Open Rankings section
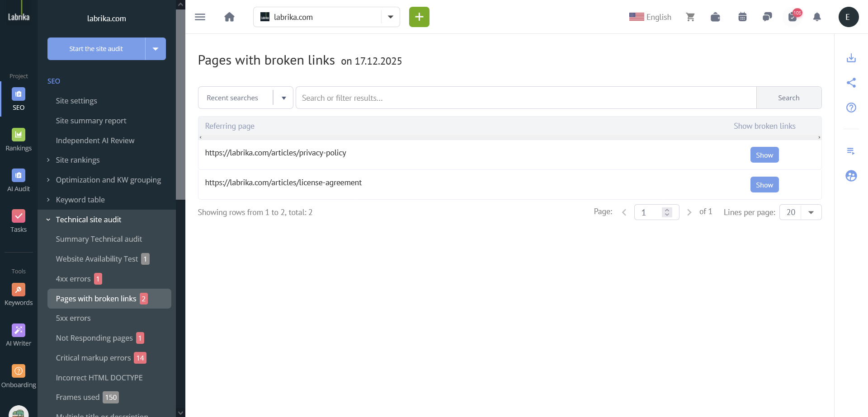Screen dimensions: 868x417 click(19, 140)
